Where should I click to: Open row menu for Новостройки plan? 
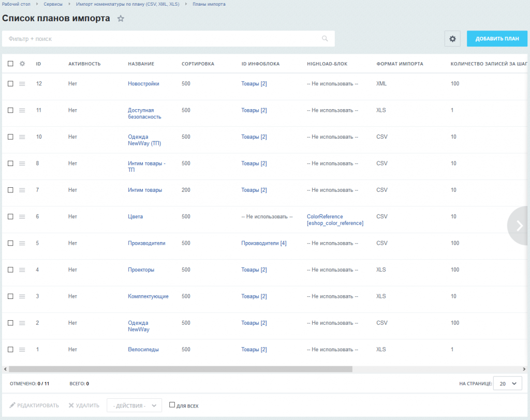22,84
